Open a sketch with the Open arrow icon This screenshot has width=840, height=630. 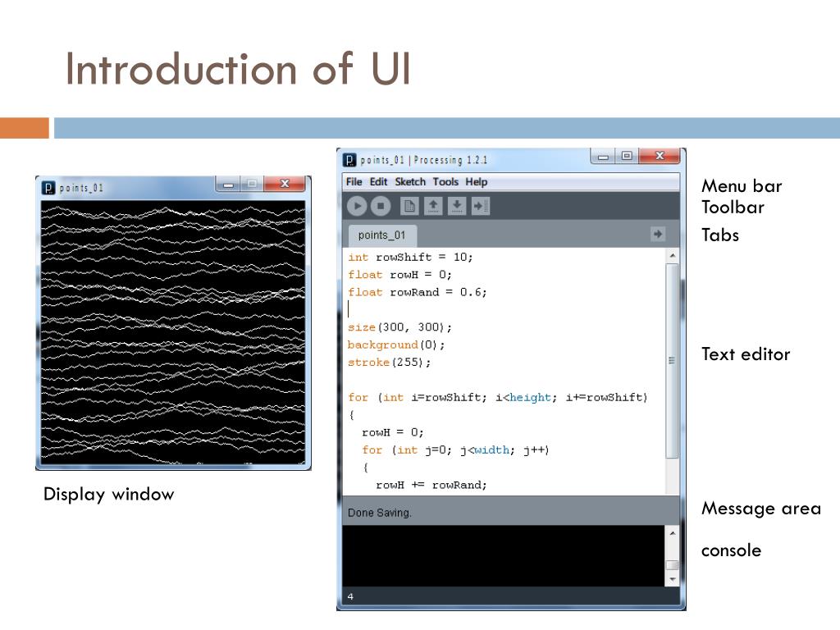click(x=433, y=206)
